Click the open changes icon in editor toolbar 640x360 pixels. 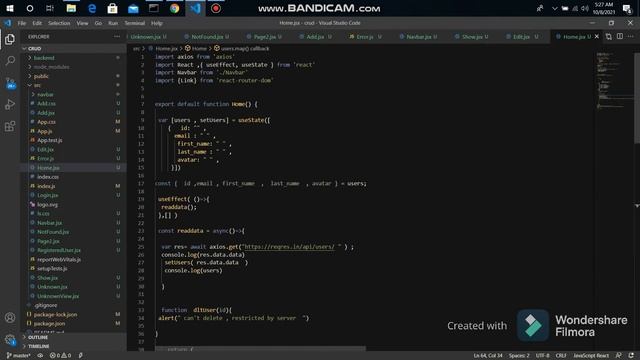pyautogui.click(x=609, y=36)
